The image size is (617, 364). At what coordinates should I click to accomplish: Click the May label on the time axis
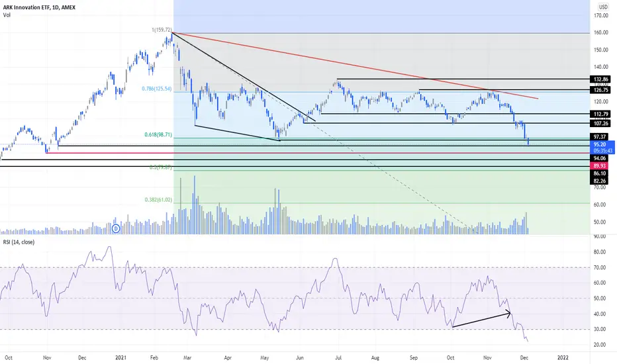tap(264, 357)
